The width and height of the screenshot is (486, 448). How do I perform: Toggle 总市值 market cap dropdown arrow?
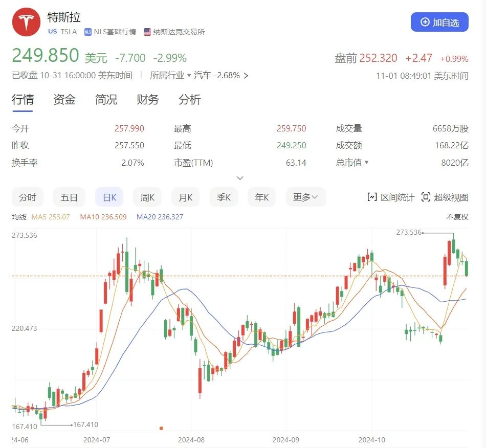click(366, 163)
